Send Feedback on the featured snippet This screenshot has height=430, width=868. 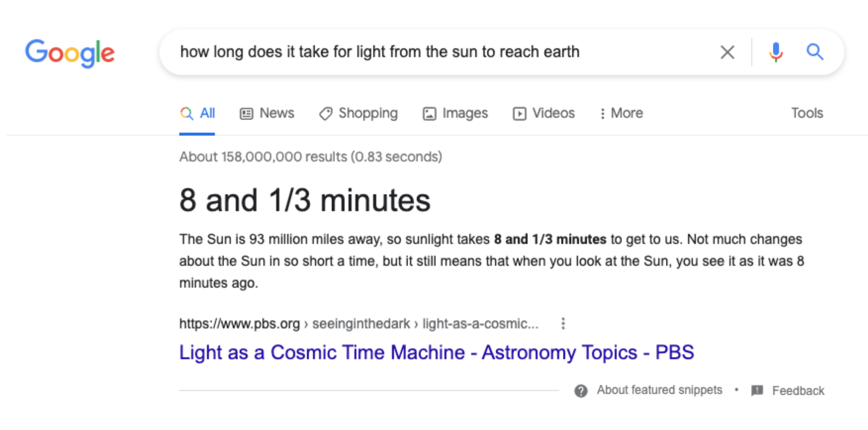(798, 391)
